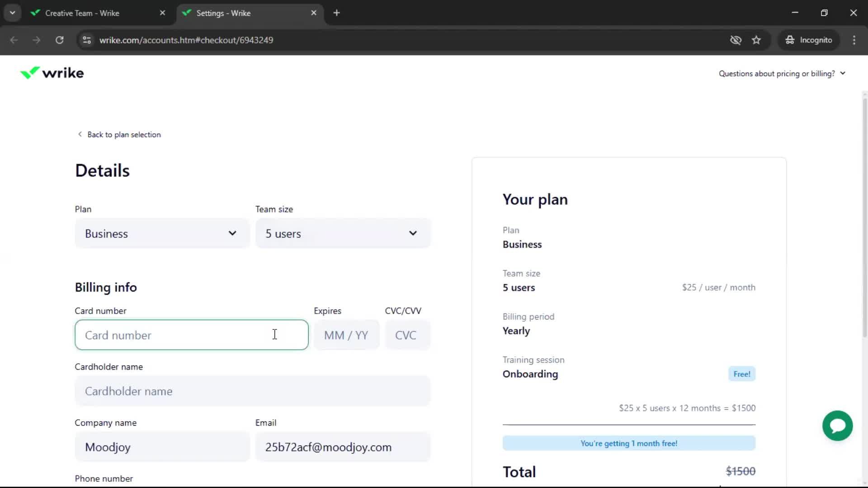Close the Creative Team - Wrike tab
The width and height of the screenshot is (868, 488).
[162, 13]
